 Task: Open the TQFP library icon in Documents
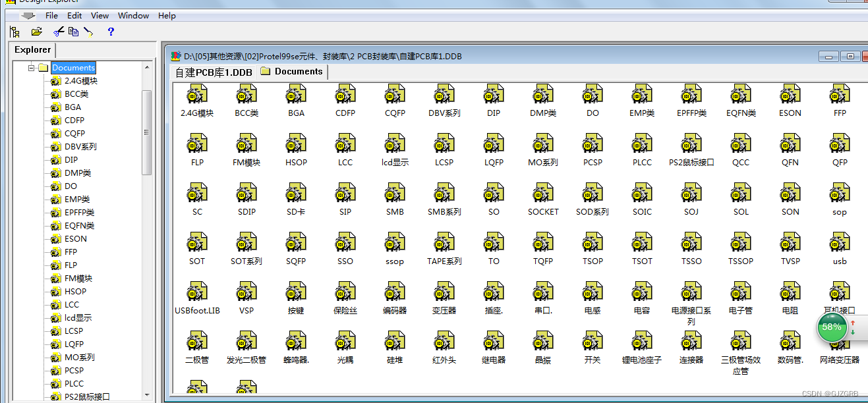(x=543, y=242)
